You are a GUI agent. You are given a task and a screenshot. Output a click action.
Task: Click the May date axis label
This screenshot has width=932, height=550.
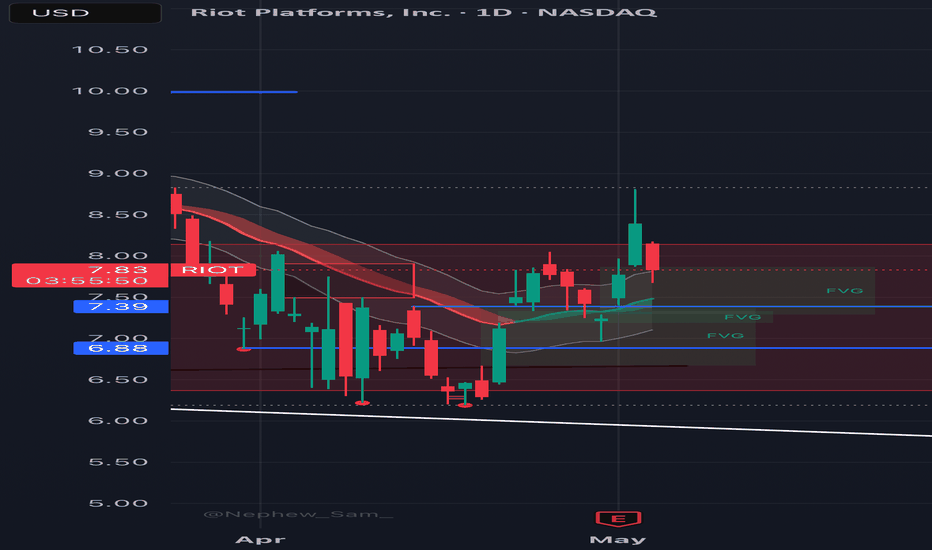point(618,540)
